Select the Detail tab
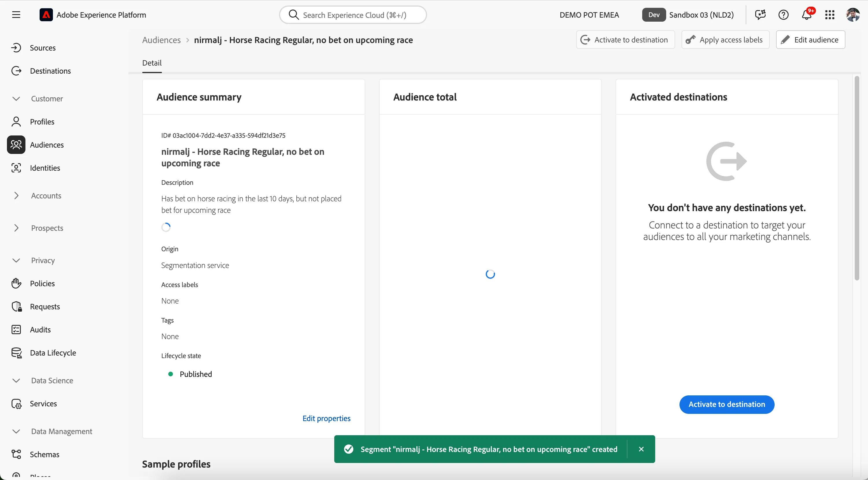The height and width of the screenshot is (480, 868). click(x=152, y=63)
